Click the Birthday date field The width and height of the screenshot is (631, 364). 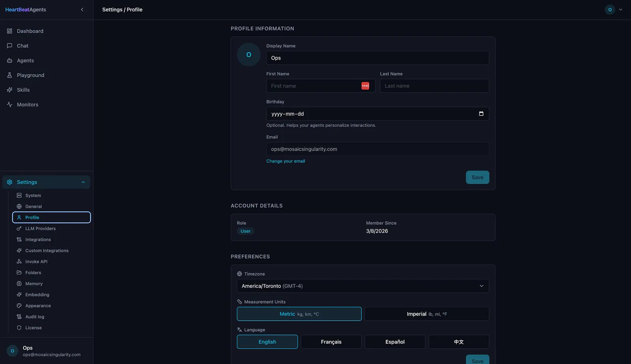click(x=378, y=114)
